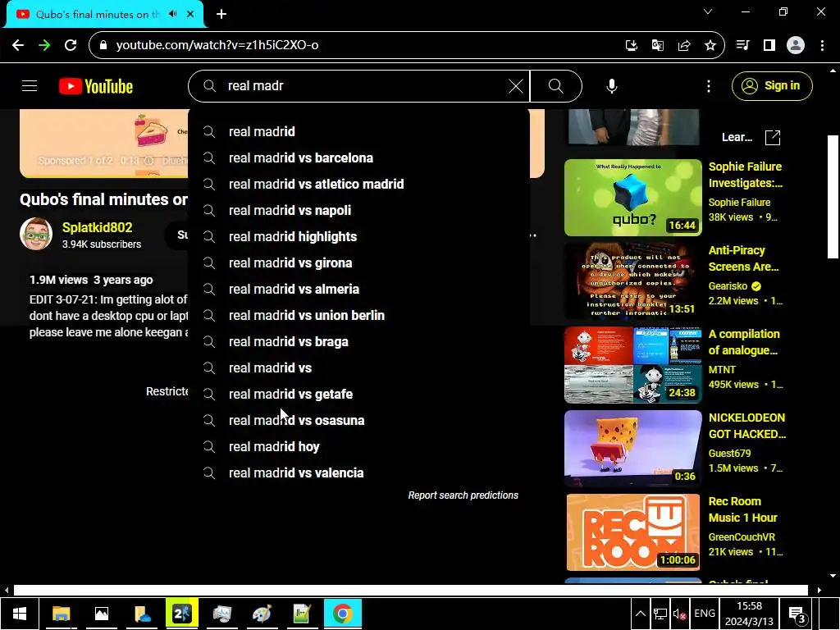Viewport: 840px width, 630px height.
Task: Click the Sign in button
Action: pyautogui.click(x=772, y=85)
